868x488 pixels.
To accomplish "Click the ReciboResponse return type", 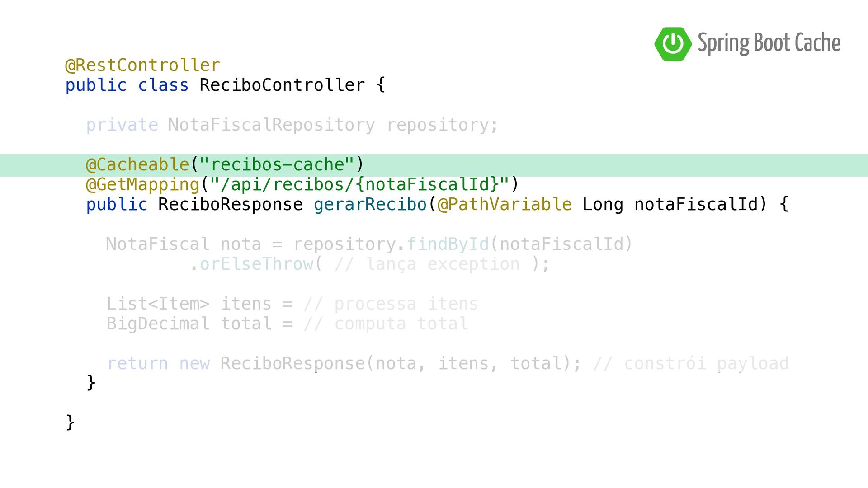I will point(231,205).
